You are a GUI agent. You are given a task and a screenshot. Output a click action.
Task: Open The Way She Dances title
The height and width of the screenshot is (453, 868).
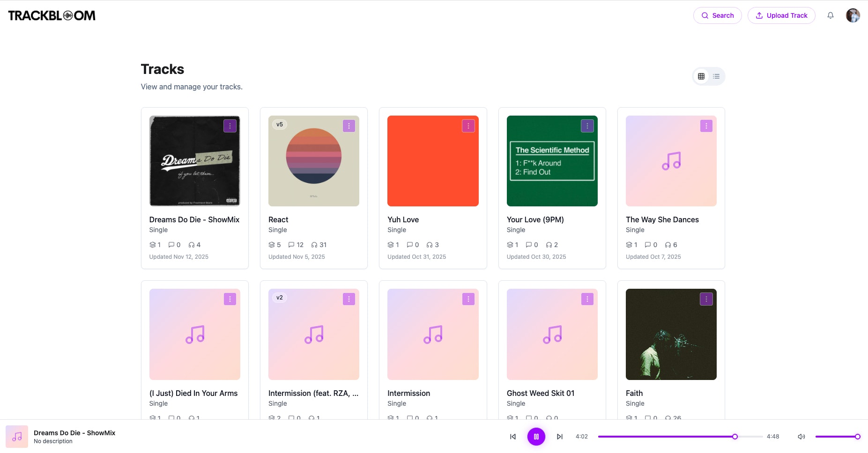point(662,219)
